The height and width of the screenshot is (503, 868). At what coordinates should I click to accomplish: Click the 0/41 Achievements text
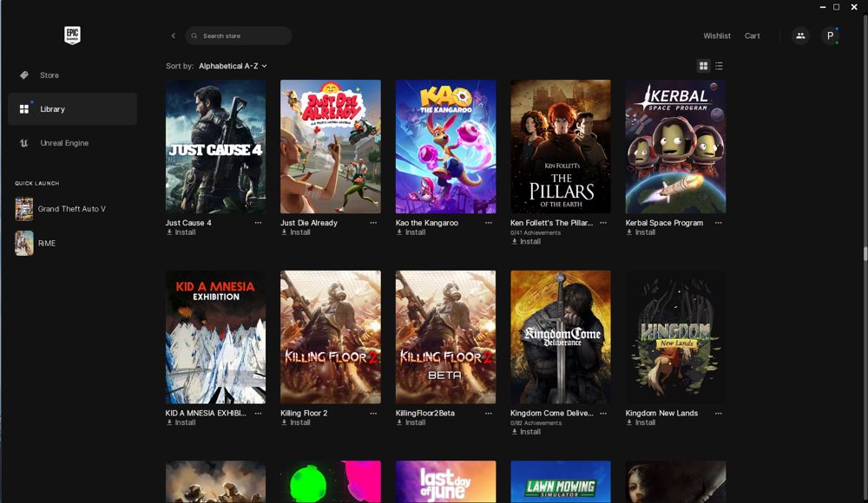point(536,233)
